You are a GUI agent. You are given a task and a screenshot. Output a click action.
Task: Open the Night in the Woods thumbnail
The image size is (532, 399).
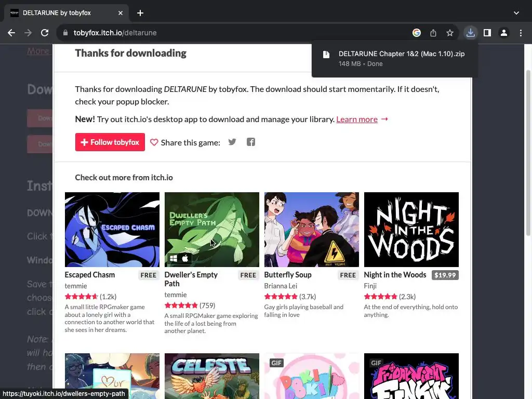pos(411,230)
